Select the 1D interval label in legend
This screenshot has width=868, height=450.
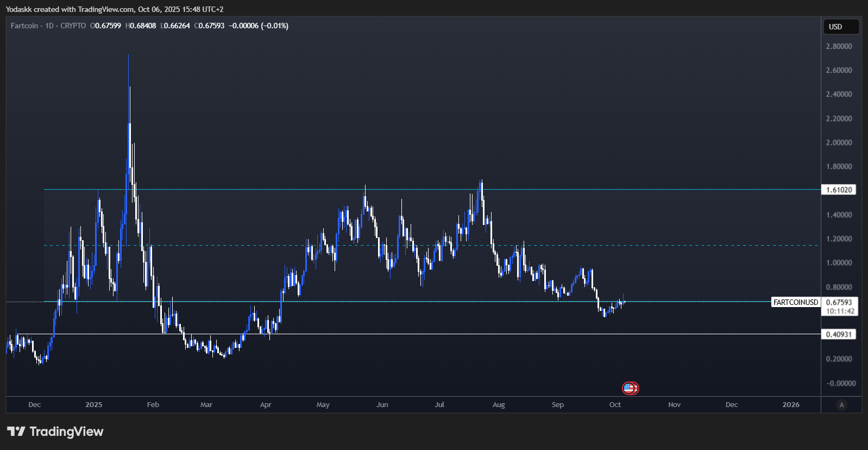coord(49,26)
